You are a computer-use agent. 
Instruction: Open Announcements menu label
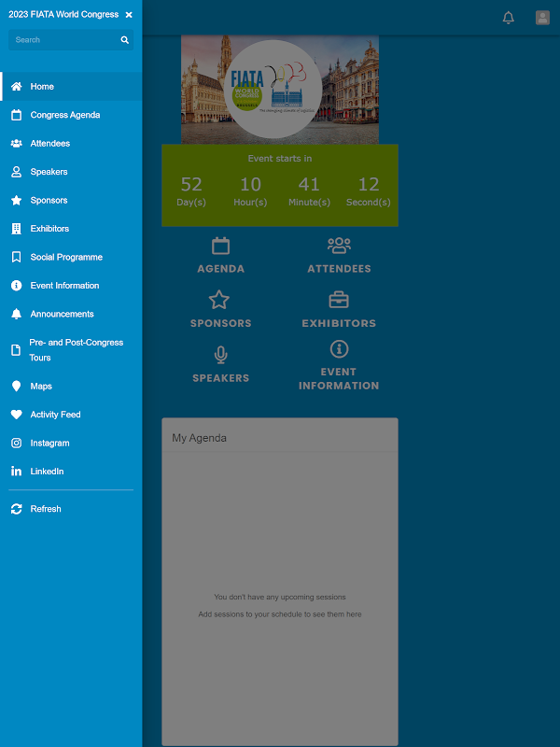62,314
